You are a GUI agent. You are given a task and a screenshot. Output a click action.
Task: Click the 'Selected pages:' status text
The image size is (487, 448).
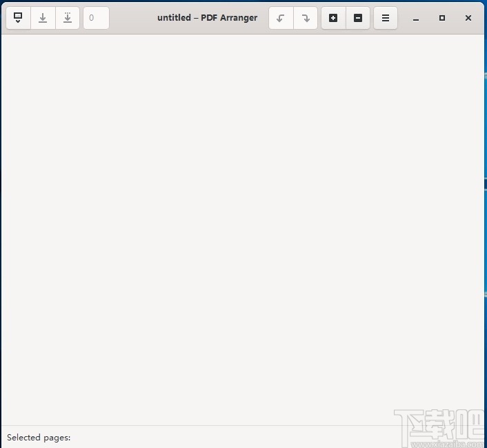(39, 438)
